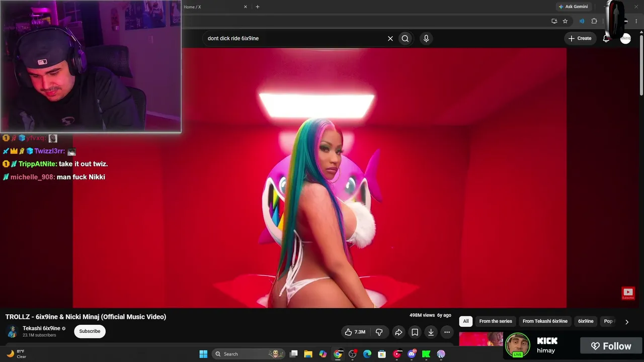This screenshot has height=362, width=644.
Task: Open the Kick app on the taskbar
Action: (x=426, y=354)
